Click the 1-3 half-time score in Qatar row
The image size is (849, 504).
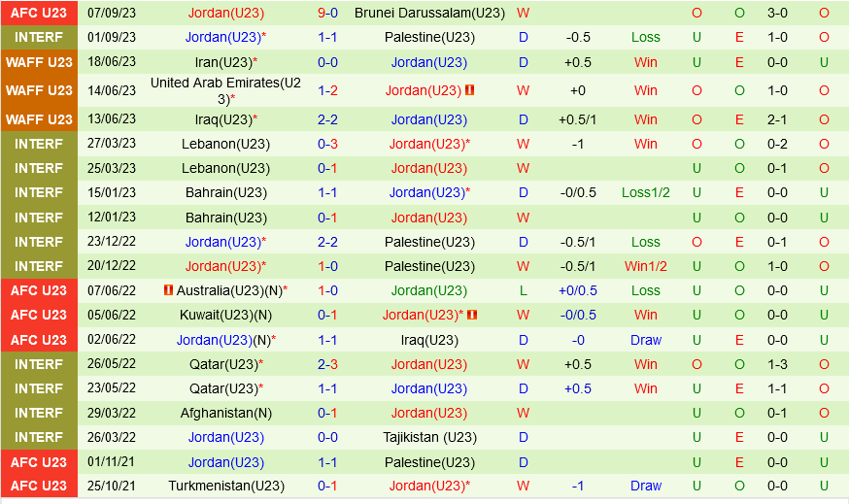click(777, 364)
